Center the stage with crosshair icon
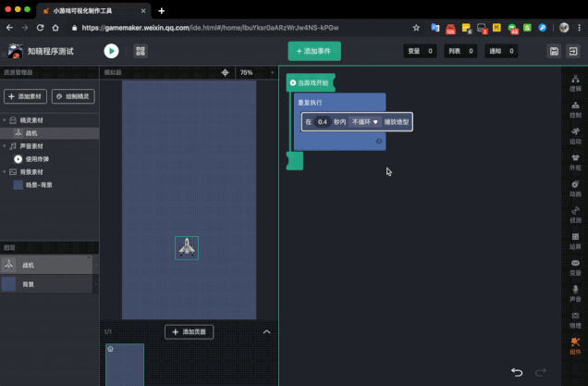588x386 pixels. pos(225,72)
